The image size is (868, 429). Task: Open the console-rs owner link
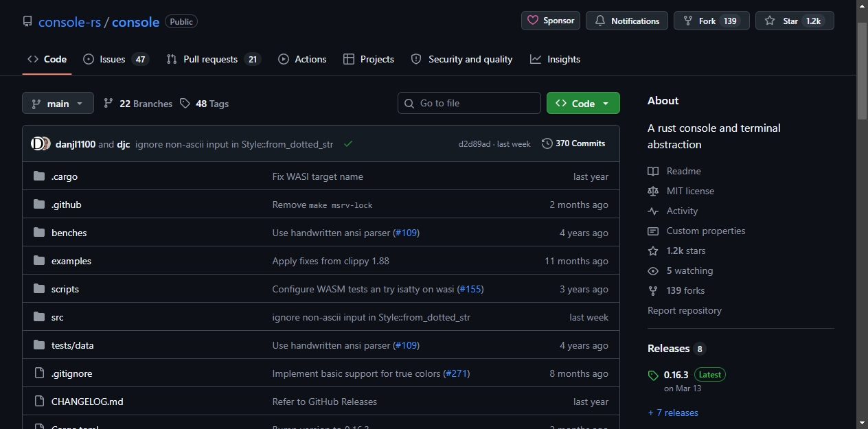coord(70,22)
